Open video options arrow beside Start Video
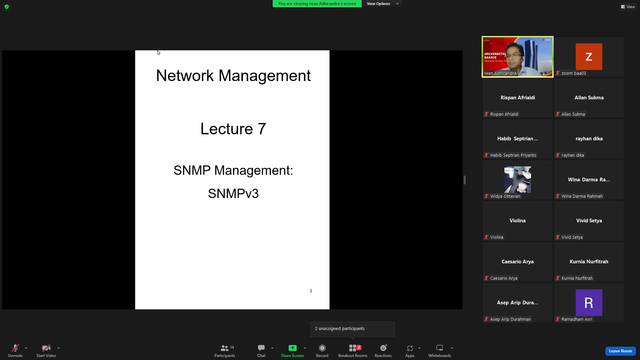 point(58,348)
